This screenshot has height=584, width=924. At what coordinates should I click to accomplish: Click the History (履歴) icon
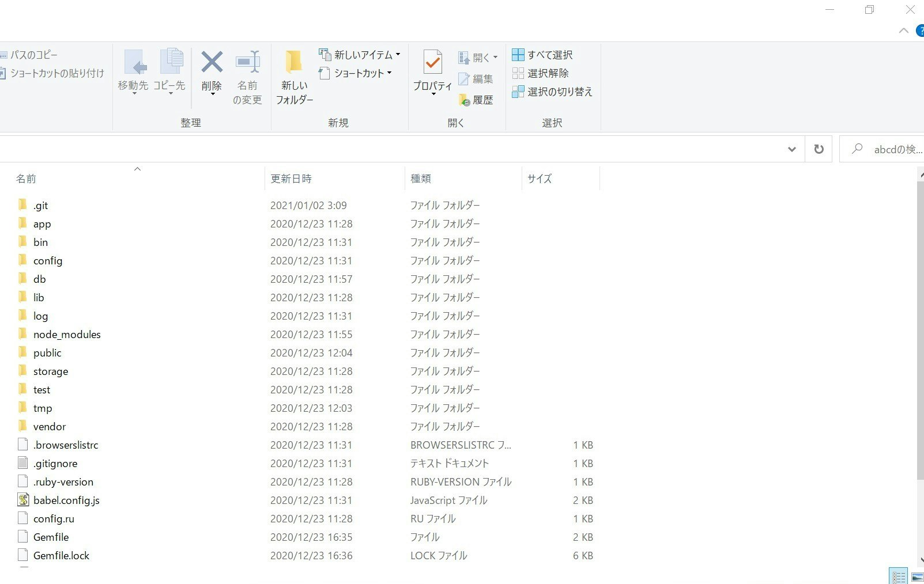tap(465, 100)
